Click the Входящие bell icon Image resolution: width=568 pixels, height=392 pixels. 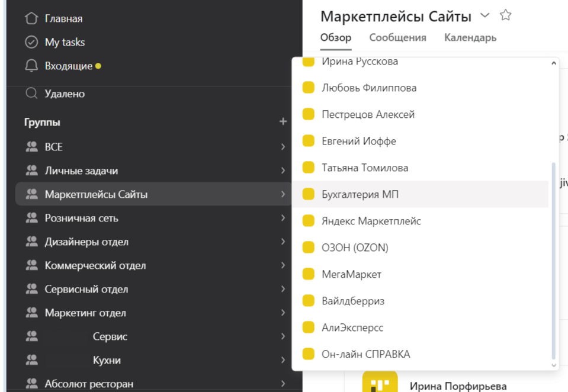(31, 66)
